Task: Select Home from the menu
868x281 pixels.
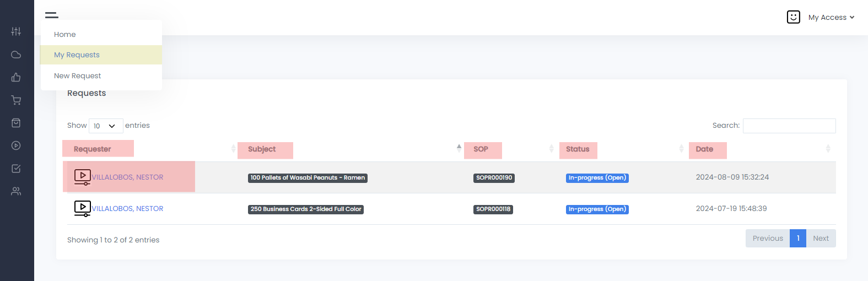Action: click(65, 34)
